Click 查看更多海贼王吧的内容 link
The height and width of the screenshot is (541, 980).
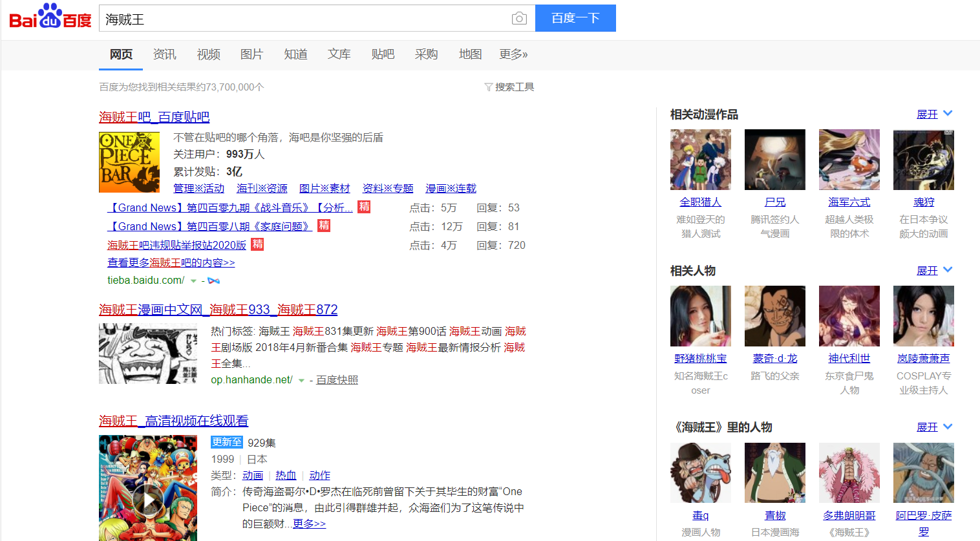pyautogui.click(x=171, y=262)
